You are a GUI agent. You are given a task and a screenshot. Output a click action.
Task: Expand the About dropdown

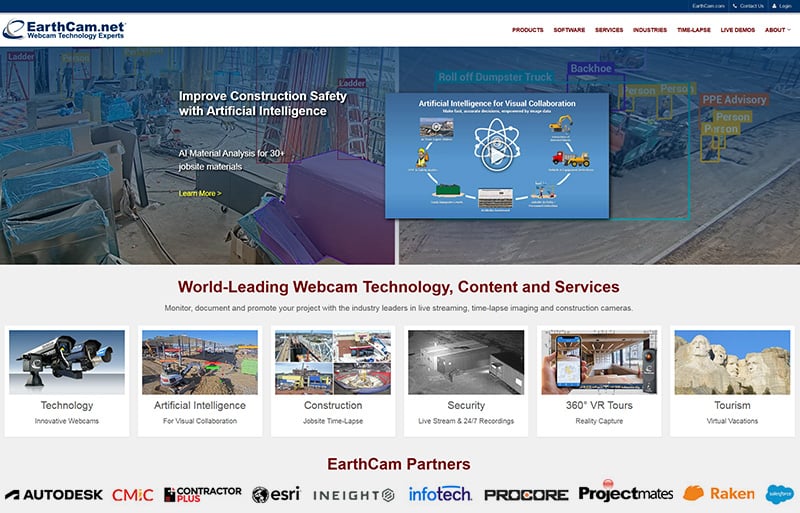(x=778, y=30)
